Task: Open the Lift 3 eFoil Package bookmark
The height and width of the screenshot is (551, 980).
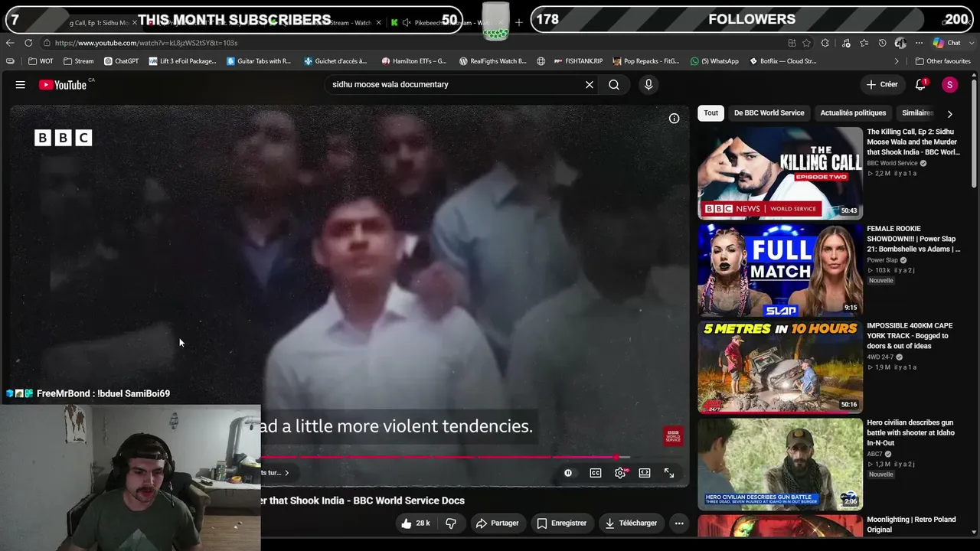Action: 183,61
